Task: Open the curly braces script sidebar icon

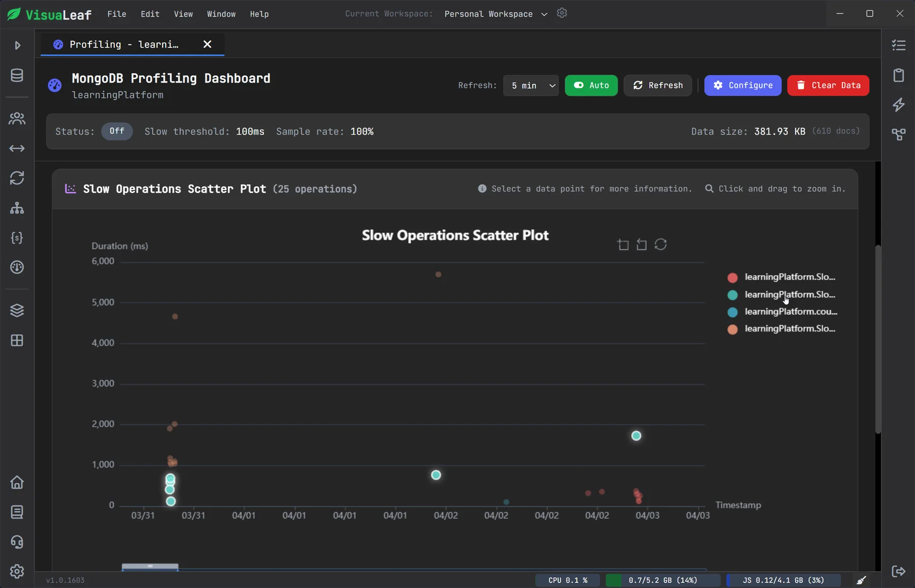Action: [17, 238]
